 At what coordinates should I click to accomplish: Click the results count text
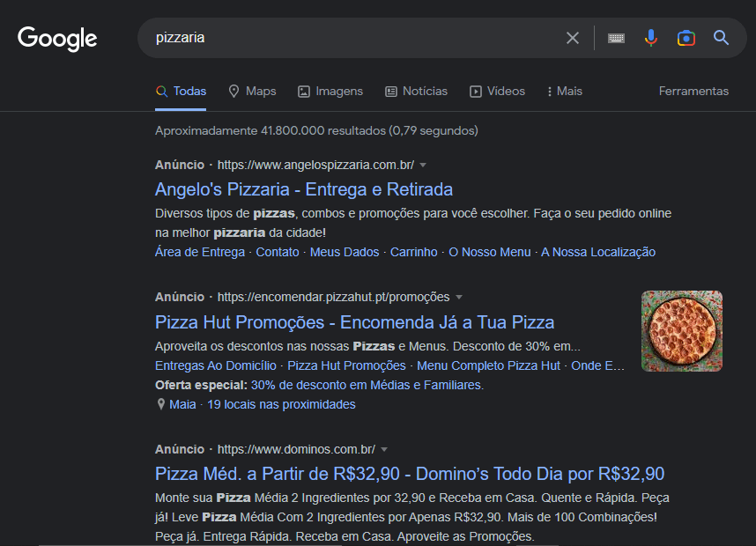pos(316,130)
